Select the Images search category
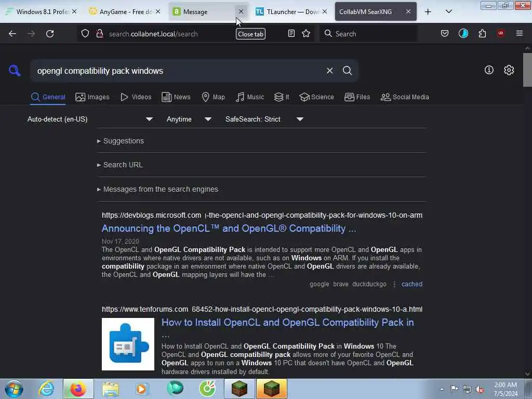This screenshot has width=532, height=399. coord(92,97)
